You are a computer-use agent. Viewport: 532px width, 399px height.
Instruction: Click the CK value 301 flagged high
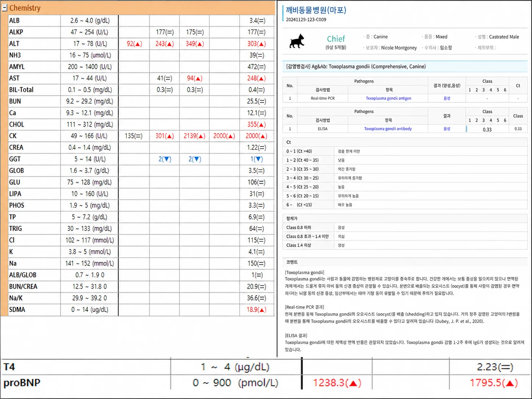click(x=165, y=136)
